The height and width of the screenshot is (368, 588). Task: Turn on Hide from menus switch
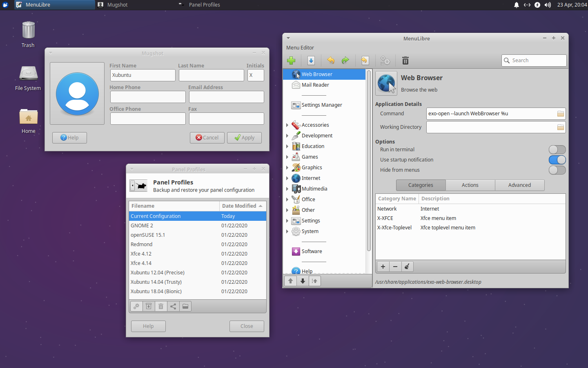(x=557, y=170)
